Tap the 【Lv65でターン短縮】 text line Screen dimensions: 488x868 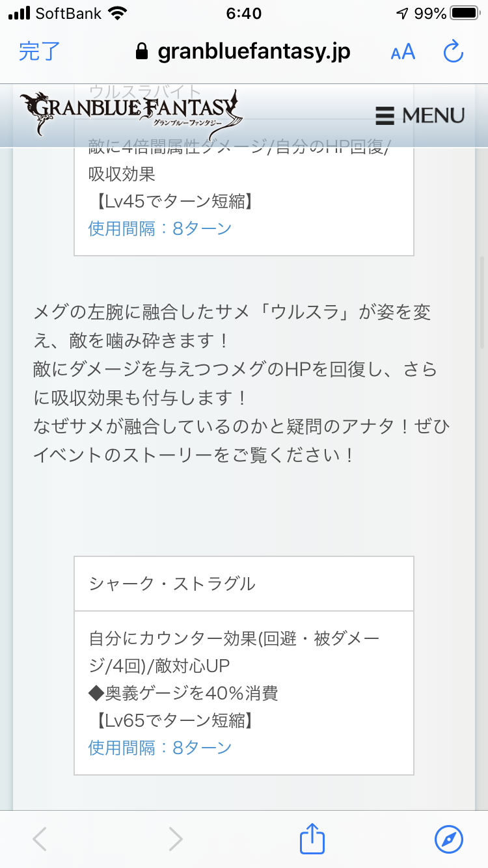coord(170,720)
